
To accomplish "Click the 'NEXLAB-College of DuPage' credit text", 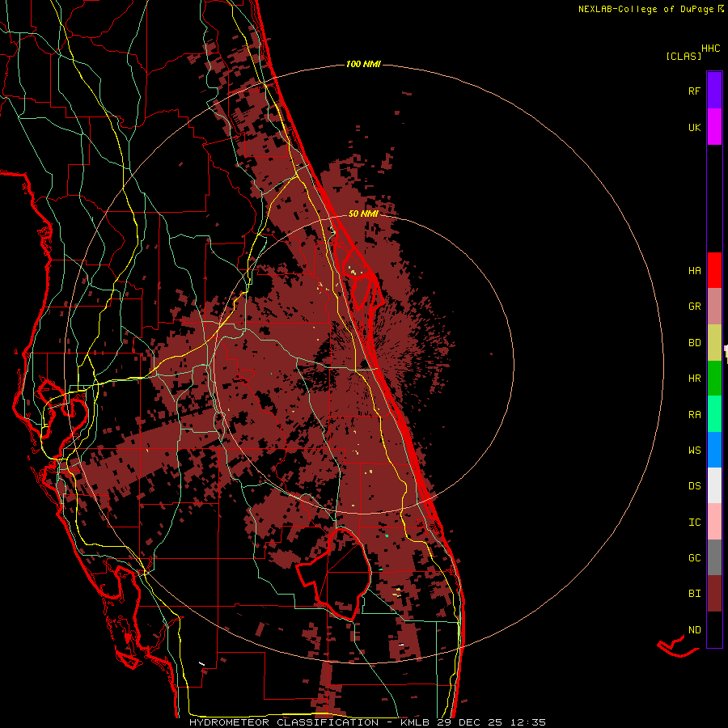I will point(645,9).
